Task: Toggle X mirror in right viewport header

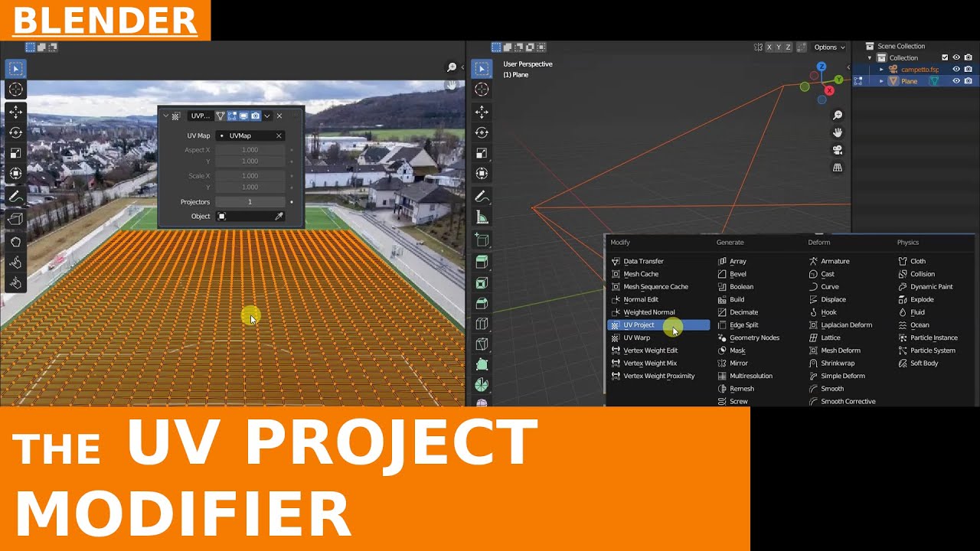Action: coord(769,47)
